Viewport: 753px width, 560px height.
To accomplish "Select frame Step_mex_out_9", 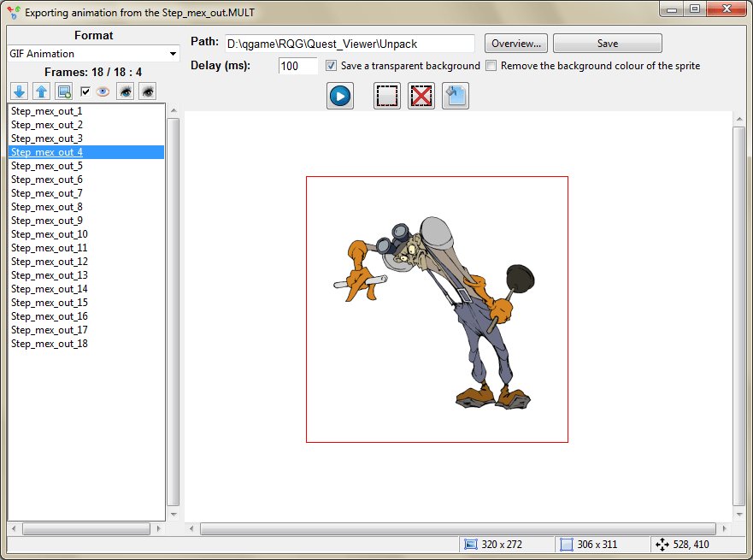I will (86, 221).
